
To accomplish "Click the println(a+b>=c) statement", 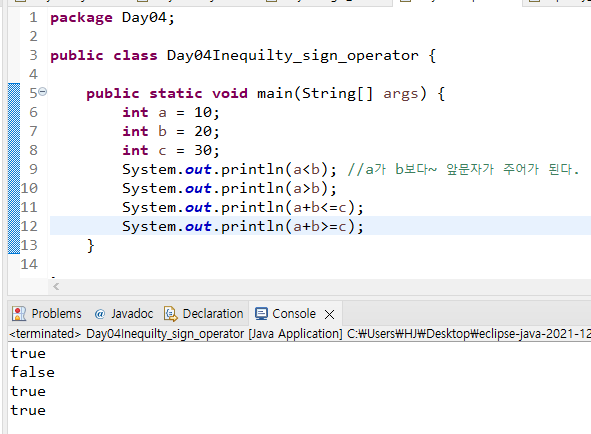I will (x=243, y=226).
